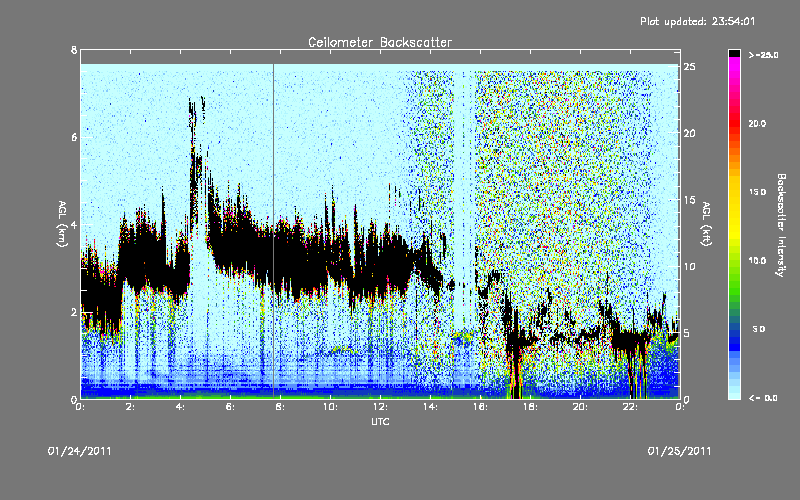Click the 4 tick on km axis
The height and width of the screenshot is (500, 800).
pyautogui.click(x=74, y=224)
